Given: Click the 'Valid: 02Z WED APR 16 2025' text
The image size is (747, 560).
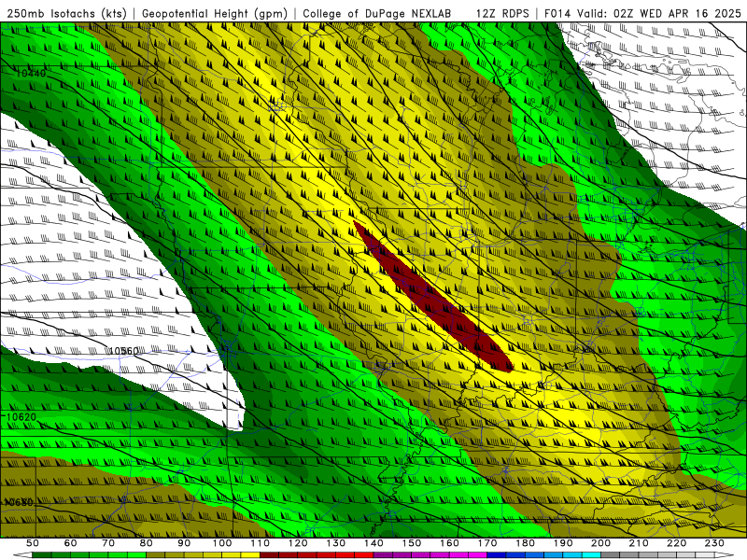Looking at the screenshot, I should click(659, 13).
